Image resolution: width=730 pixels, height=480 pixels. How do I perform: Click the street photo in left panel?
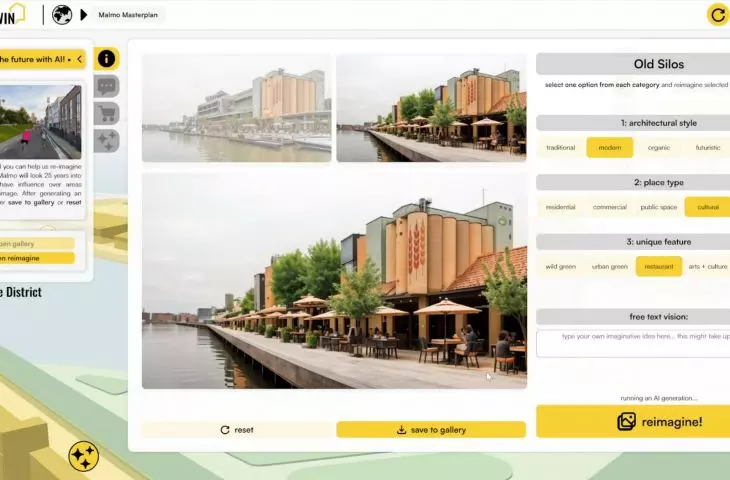tap(41, 122)
